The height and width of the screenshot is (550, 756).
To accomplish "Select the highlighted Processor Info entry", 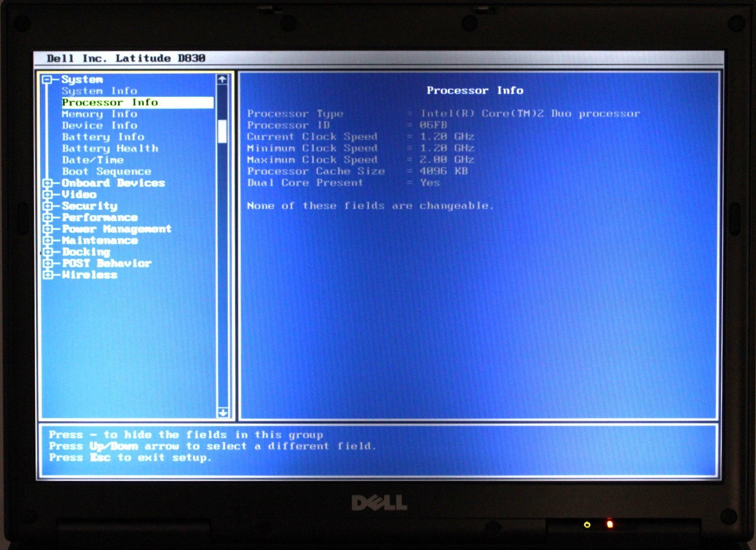I will pyautogui.click(x=137, y=102).
